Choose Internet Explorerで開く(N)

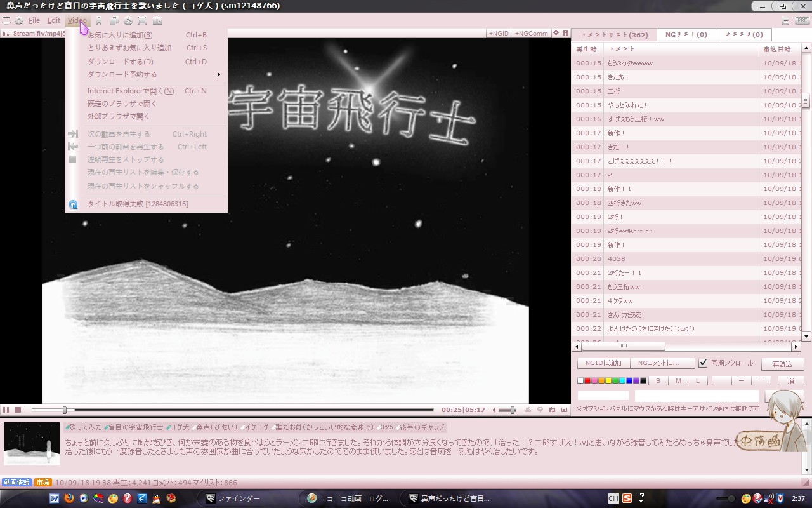tap(146, 91)
